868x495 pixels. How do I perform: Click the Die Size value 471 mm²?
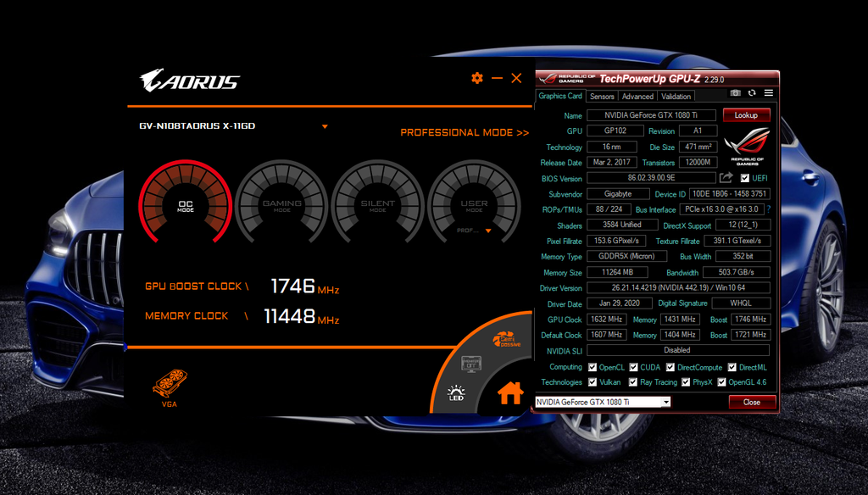point(698,147)
